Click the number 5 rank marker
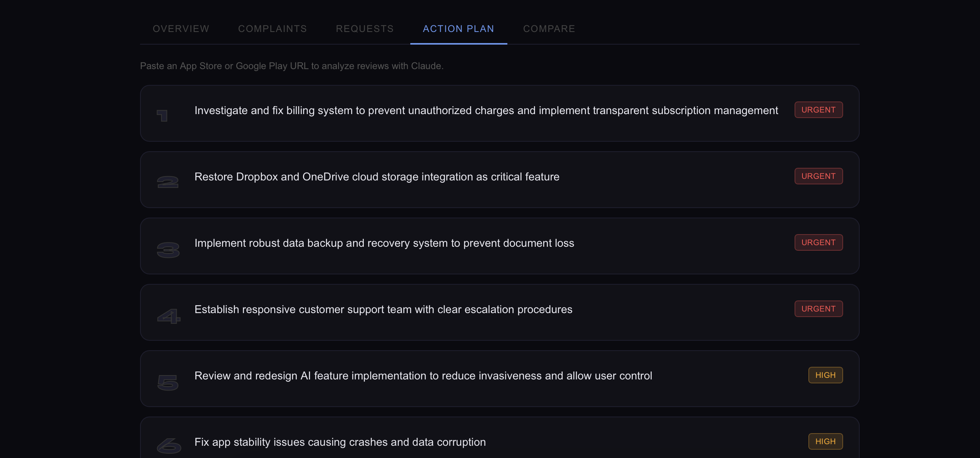The width and height of the screenshot is (980, 458). 168,383
